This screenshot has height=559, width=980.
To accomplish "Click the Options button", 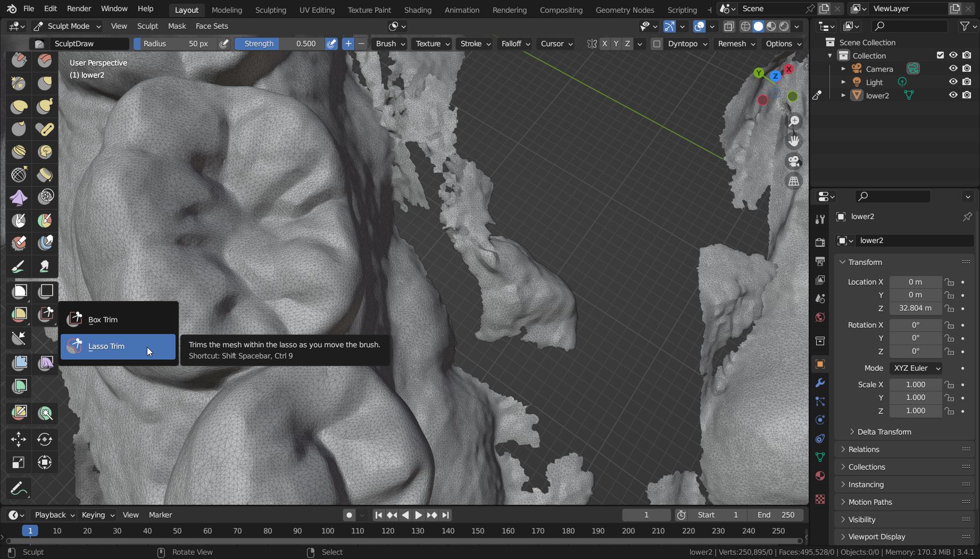I will click(x=783, y=44).
